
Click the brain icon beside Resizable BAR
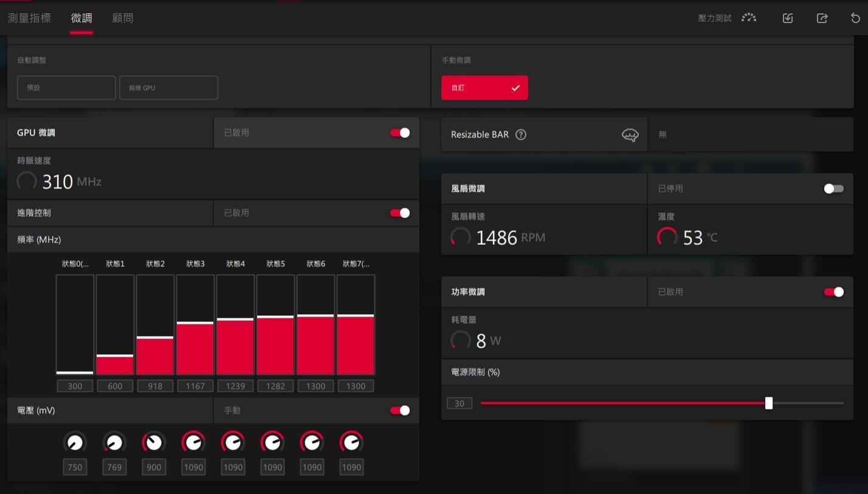630,135
